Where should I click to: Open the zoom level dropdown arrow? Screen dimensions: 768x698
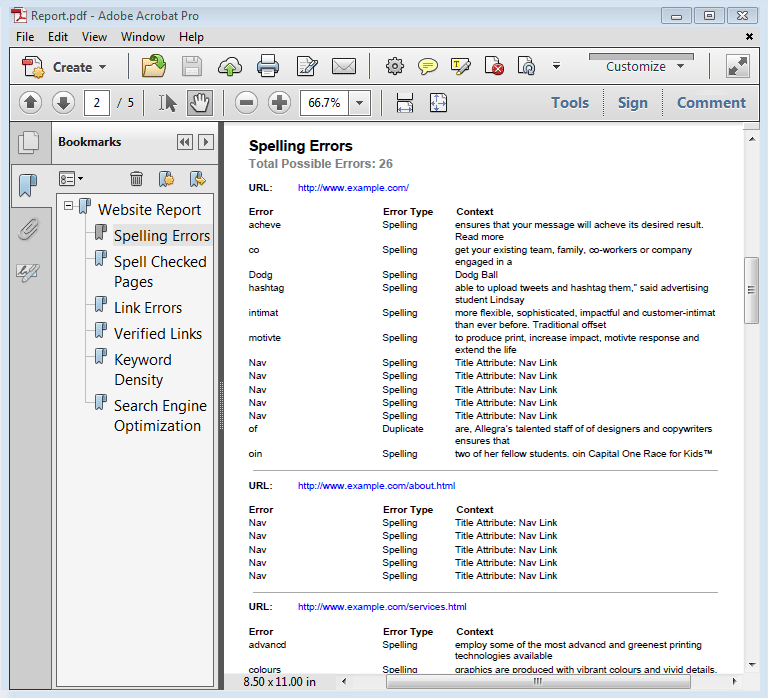(x=360, y=103)
